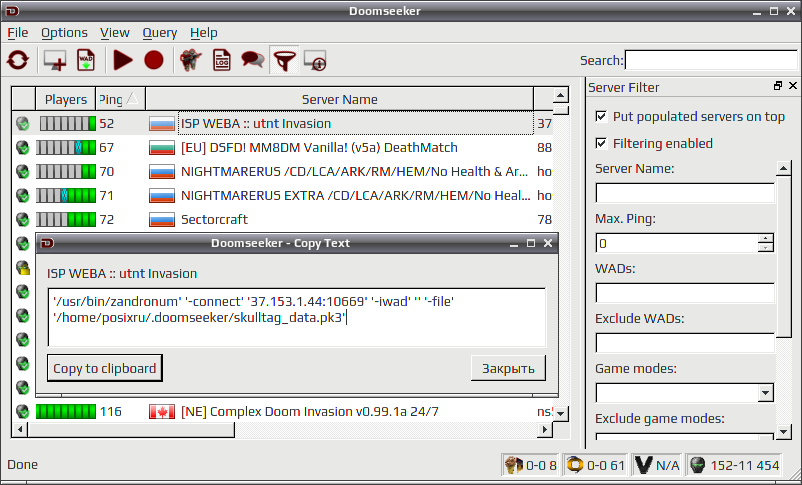Disable the Filtering enabled checkbox
802x485 pixels.
pyautogui.click(x=602, y=143)
